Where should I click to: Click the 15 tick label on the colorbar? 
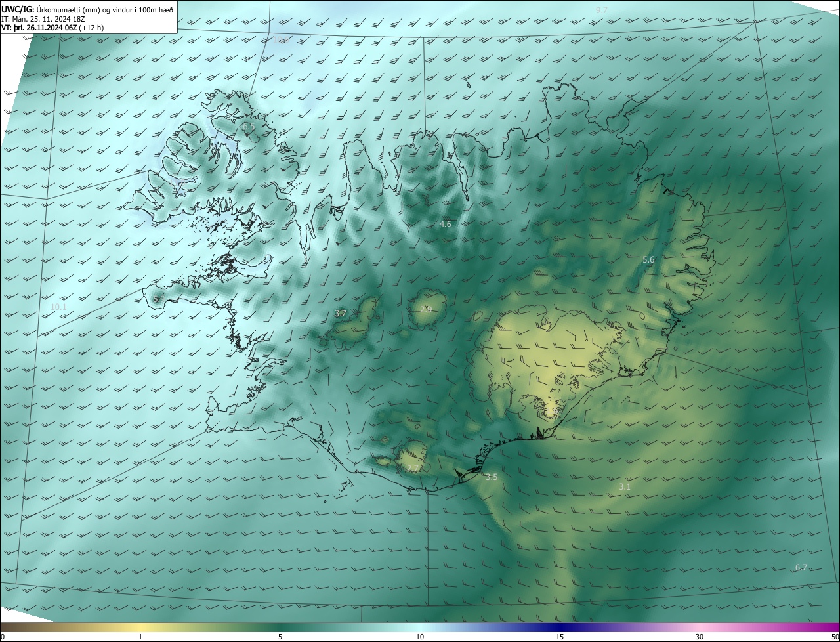tap(560, 637)
